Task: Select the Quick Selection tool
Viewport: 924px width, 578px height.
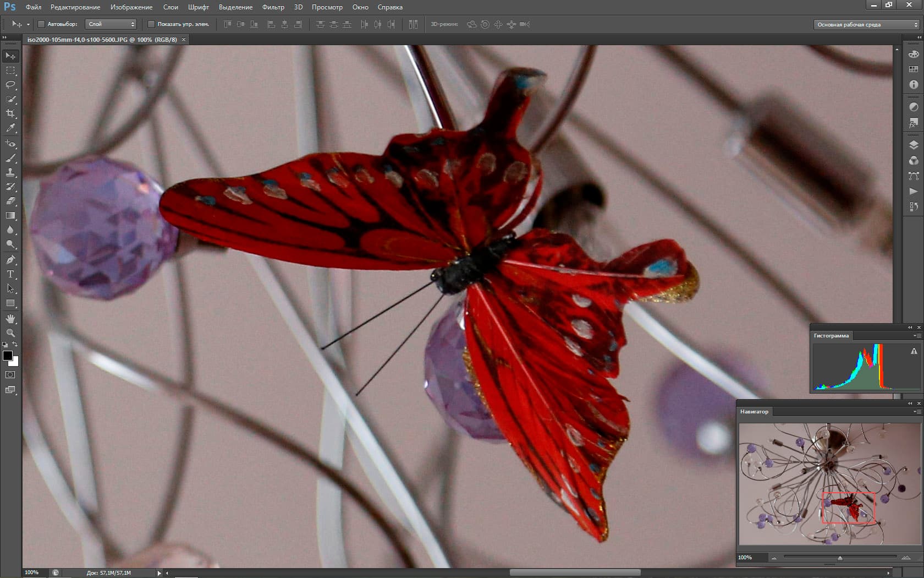Action: [10, 99]
